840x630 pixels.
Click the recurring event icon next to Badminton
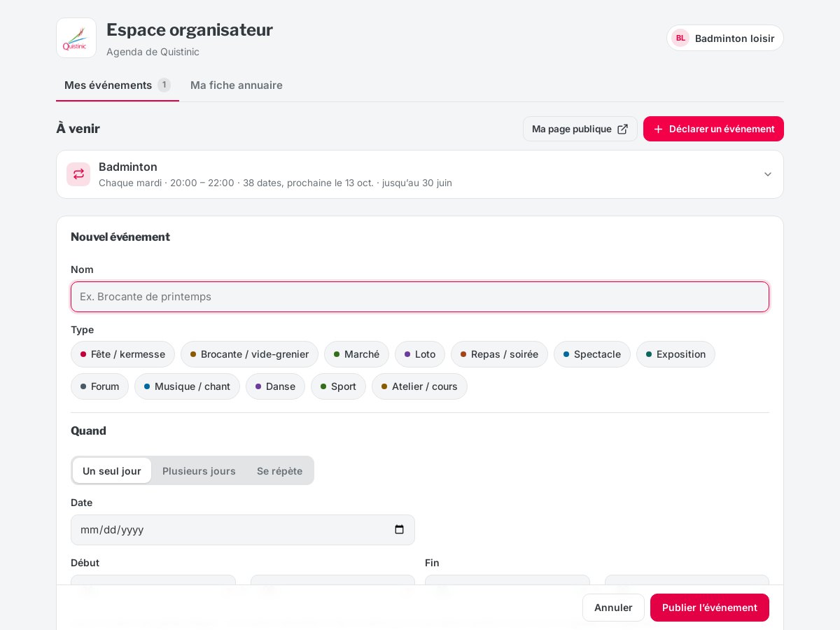pyautogui.click(x=78, y=174)
